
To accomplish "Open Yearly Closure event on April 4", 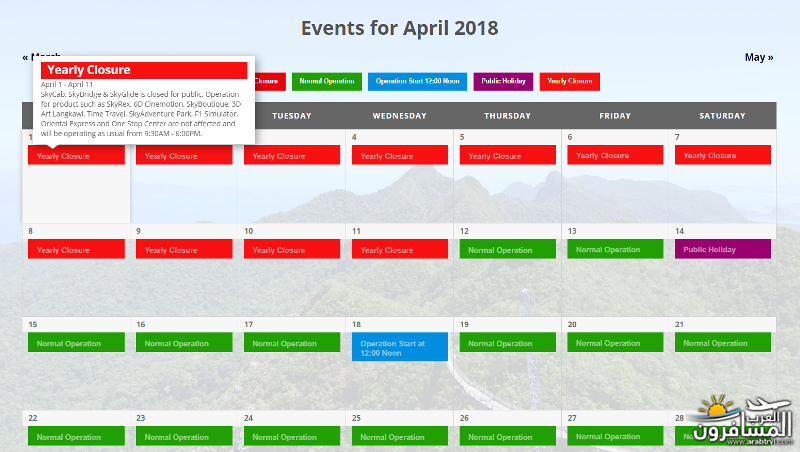I will [x=399, y=155].
